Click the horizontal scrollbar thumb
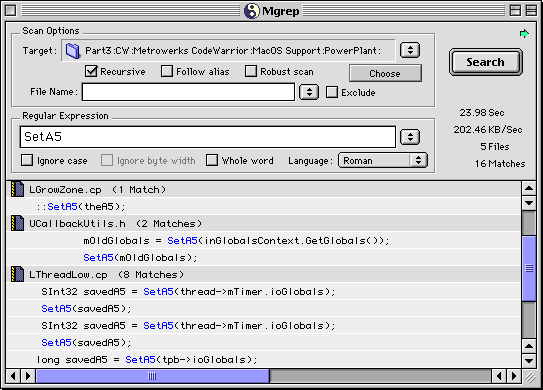The image size is (543, 390). 153,376
